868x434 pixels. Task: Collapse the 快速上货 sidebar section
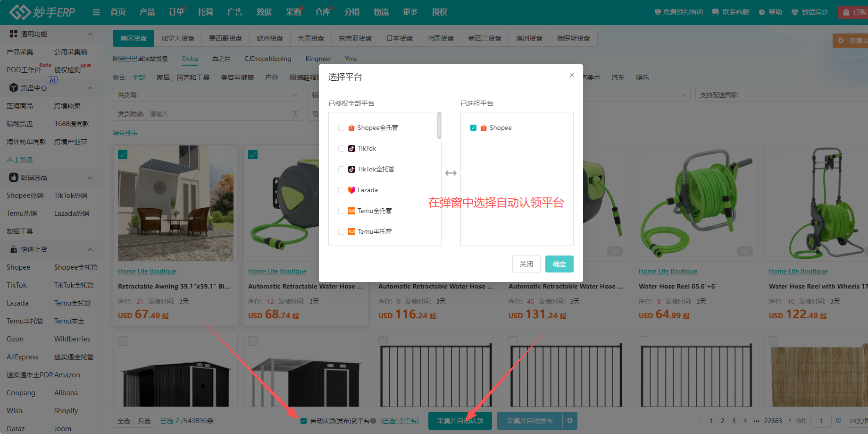tap(90, 249)
